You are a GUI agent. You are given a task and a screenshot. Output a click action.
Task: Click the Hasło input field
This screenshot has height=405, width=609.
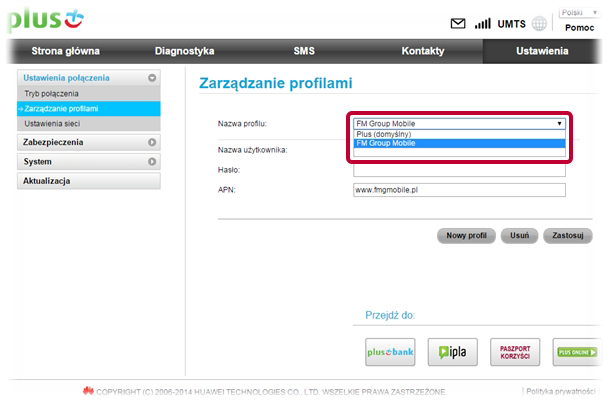459,170
